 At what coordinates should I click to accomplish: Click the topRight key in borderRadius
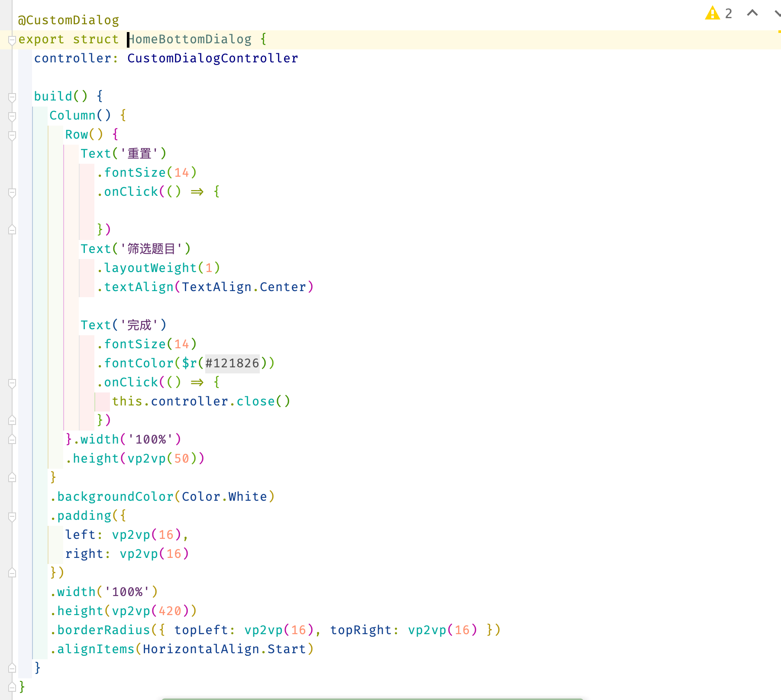[360, 630]
